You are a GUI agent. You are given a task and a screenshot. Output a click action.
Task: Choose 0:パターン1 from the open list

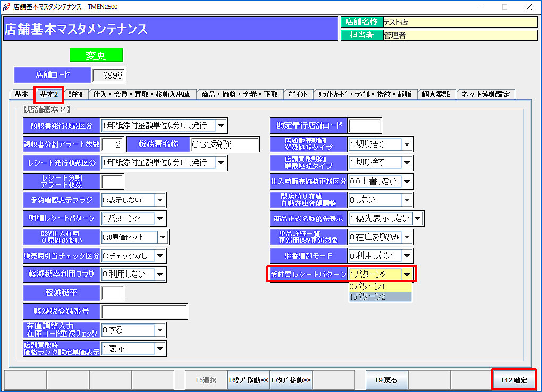(x=380, y=286)
